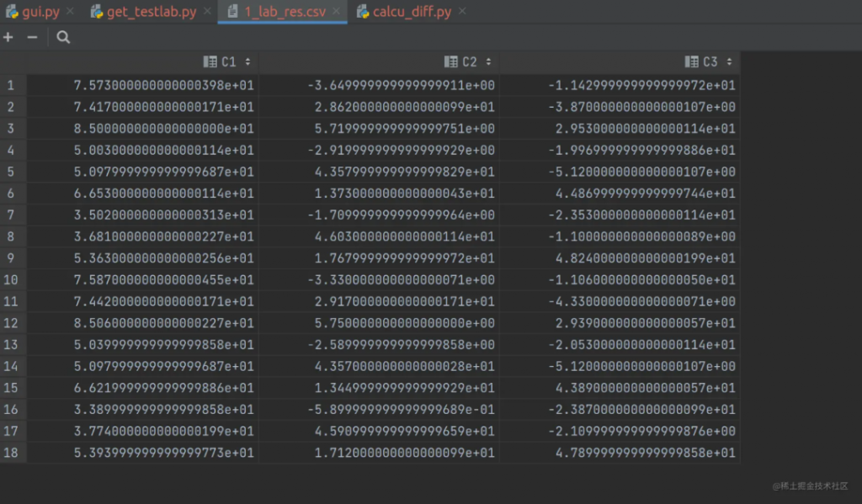Click cell -1.14299999999999972e+01 in row 1

(x=620, y=85)
